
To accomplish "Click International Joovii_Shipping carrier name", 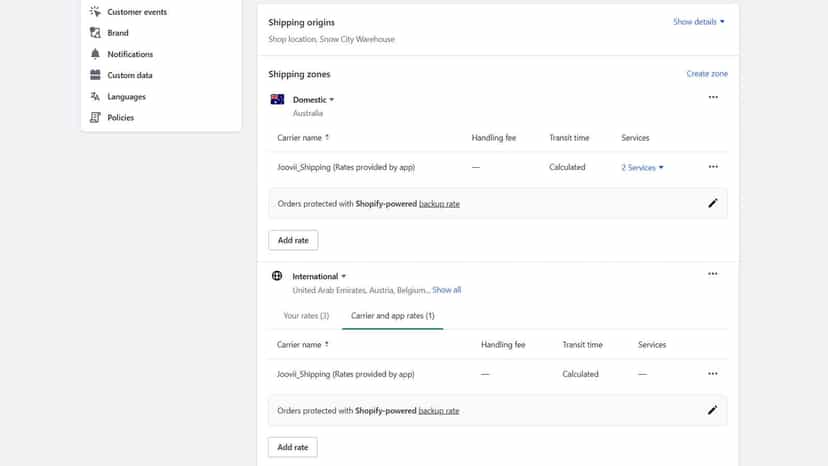I will 345,374.
